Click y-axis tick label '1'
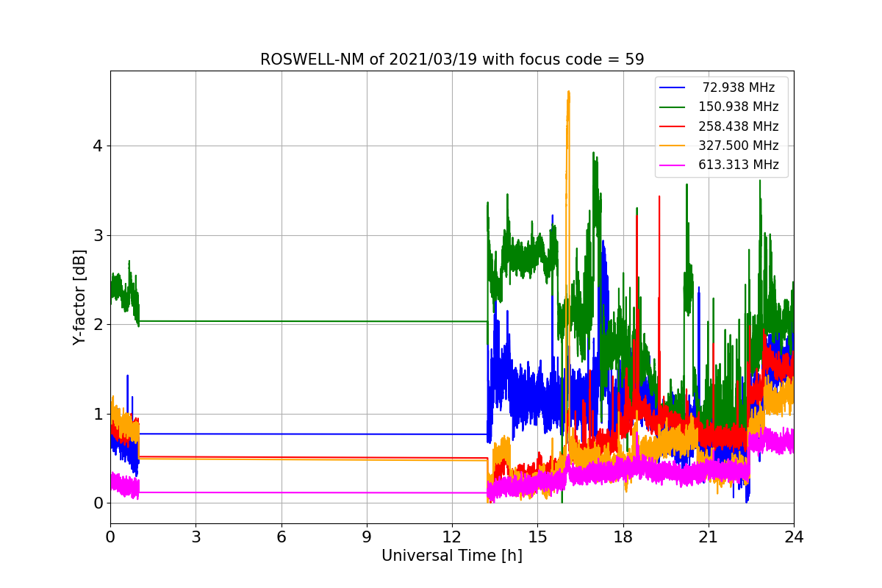This screenshot has height=588, width=882. click(x=98, y=414)
